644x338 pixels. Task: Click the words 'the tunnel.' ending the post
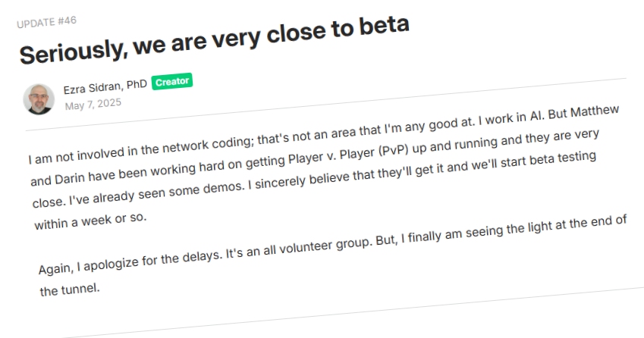(x=70, y=289)
